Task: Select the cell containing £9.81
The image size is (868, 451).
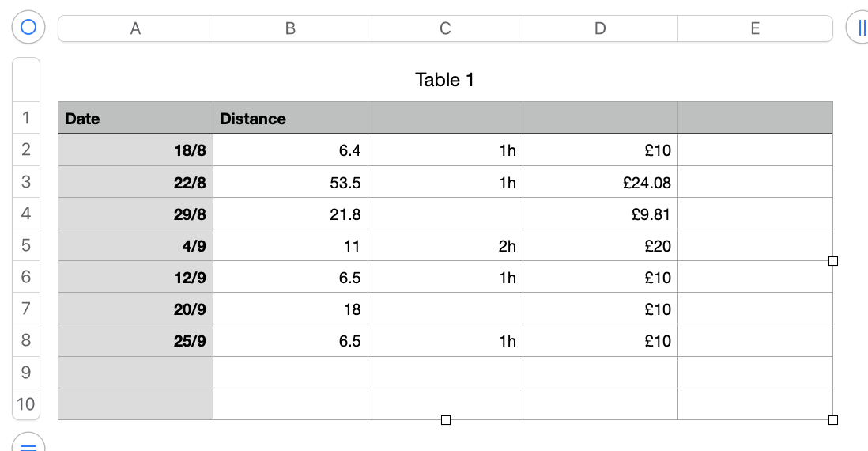Action: click(600, 214)
